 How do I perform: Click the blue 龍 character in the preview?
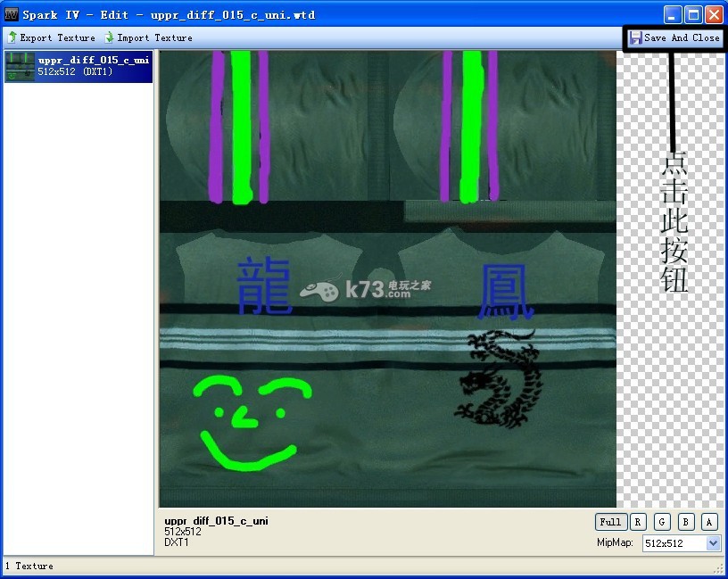tap(264, 286)
